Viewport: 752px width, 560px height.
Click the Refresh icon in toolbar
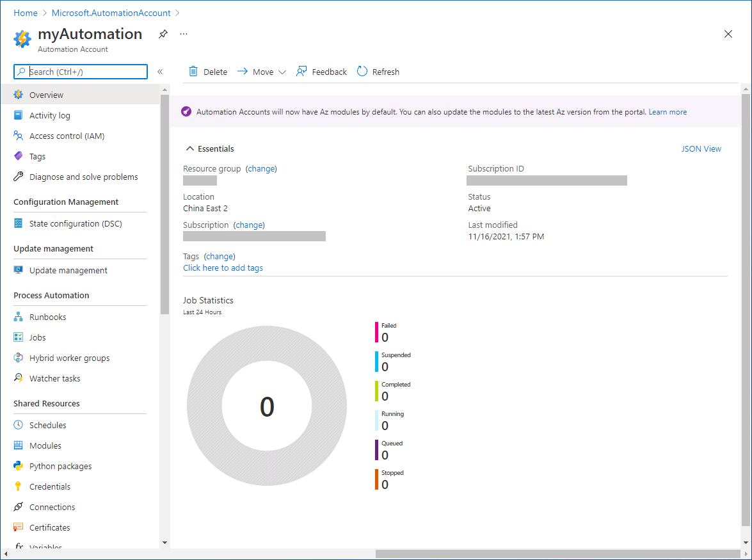click(x=362, y=72)
